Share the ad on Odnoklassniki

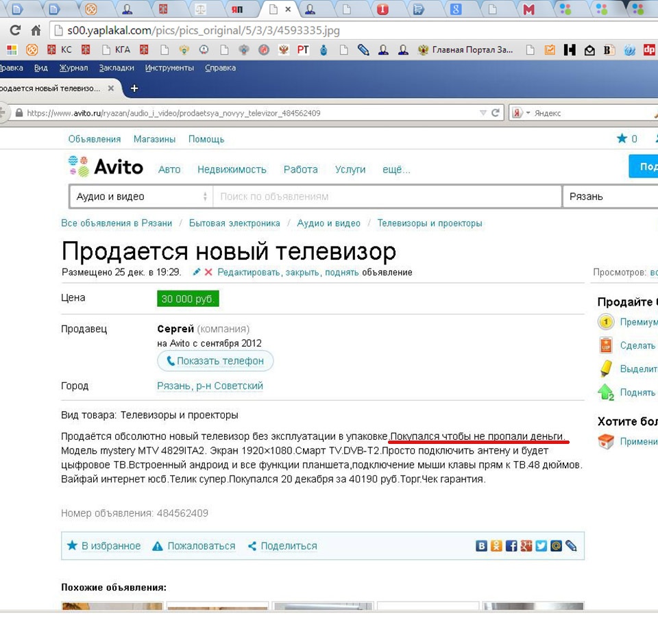496,545
